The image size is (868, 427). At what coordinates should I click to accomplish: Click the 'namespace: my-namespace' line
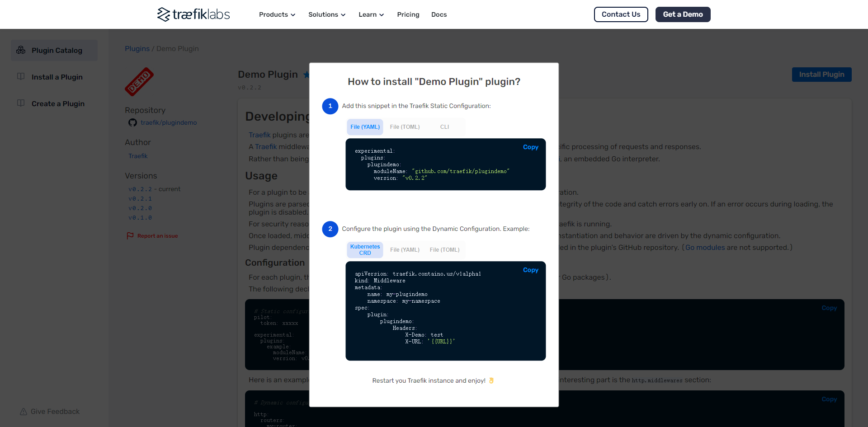(x=404, y=301)
